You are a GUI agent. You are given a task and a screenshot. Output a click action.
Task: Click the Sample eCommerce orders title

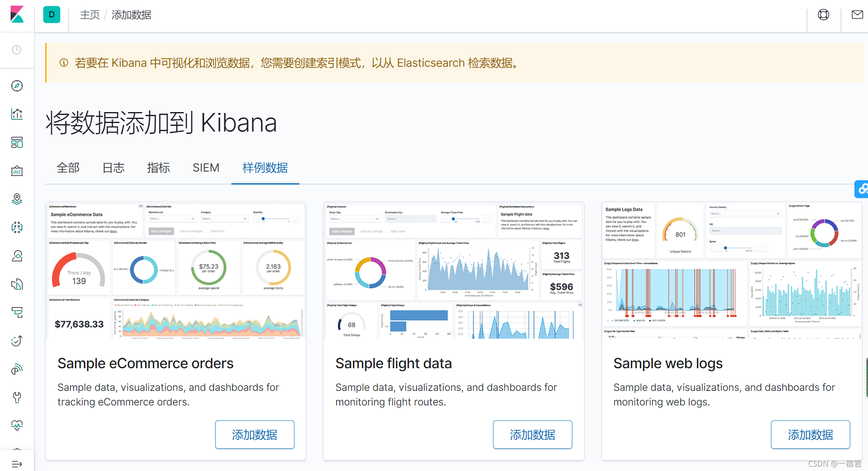146,363
